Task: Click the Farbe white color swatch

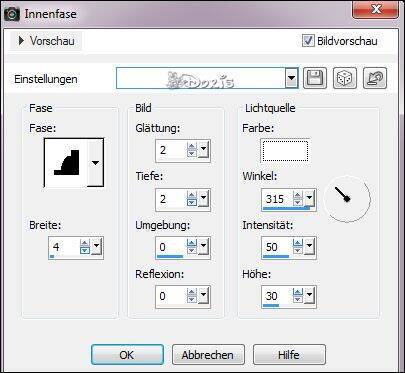Action: (285, 151)
